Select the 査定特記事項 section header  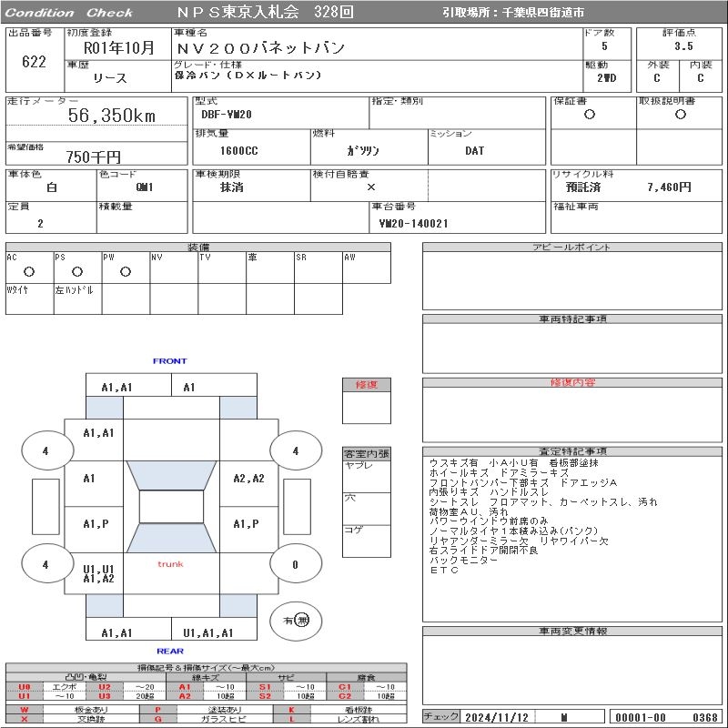pyautogui.click(x=571, y=451)
